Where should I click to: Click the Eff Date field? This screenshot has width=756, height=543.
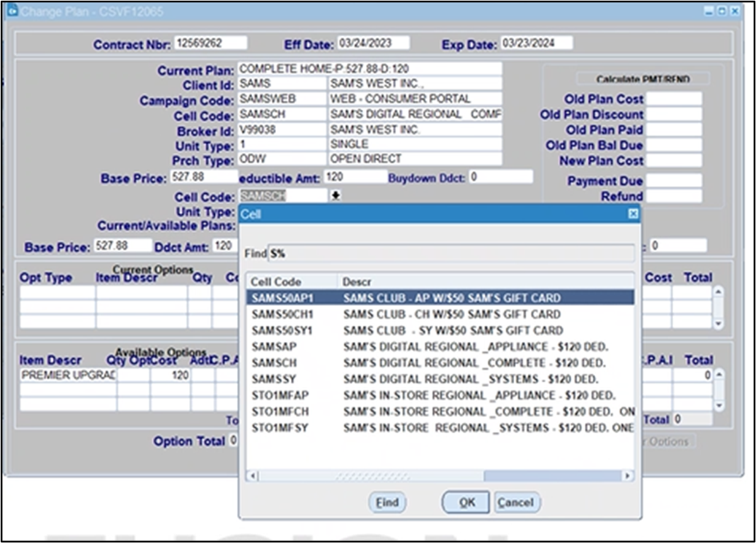[372, 43]
